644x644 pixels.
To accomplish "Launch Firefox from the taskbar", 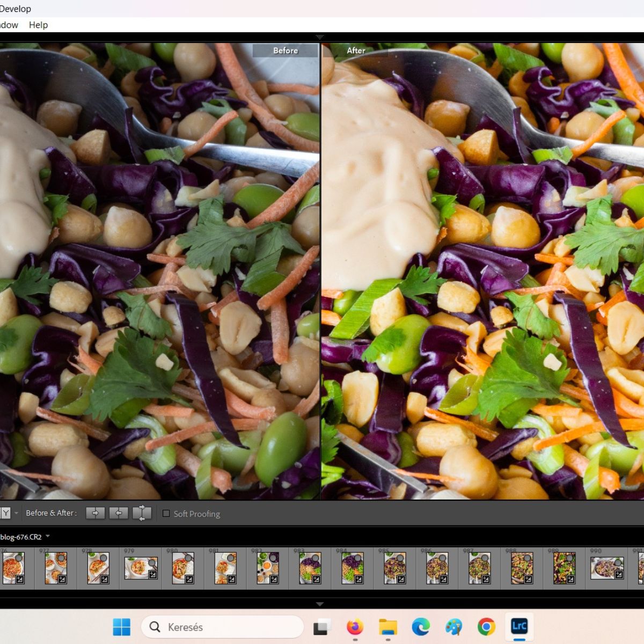I will (x=355, y=626).
